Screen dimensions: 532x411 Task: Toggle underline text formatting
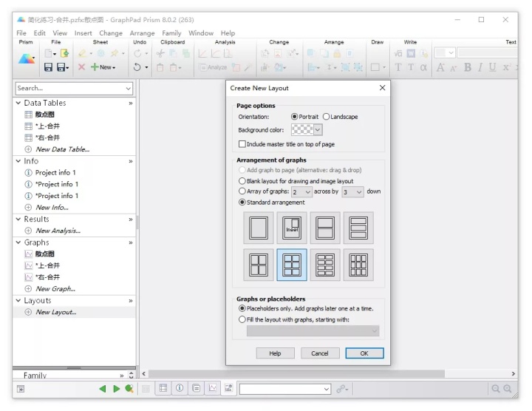point(492,67)
